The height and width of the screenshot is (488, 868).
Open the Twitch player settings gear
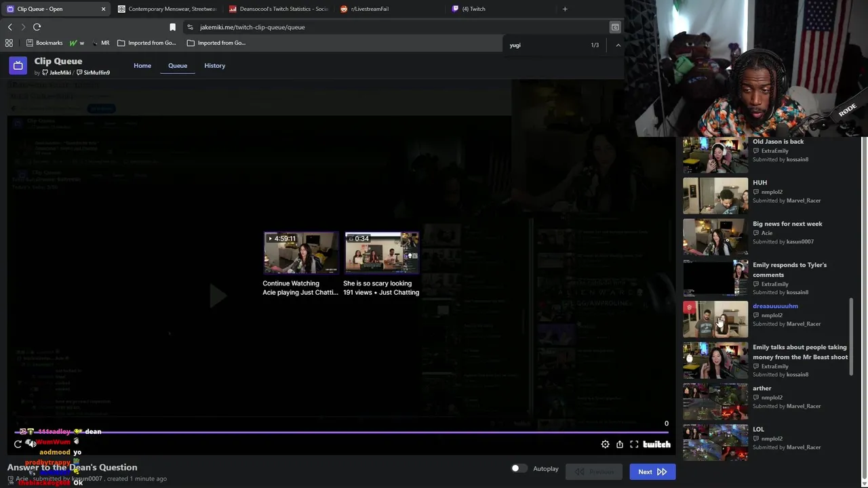pos(605,444)
